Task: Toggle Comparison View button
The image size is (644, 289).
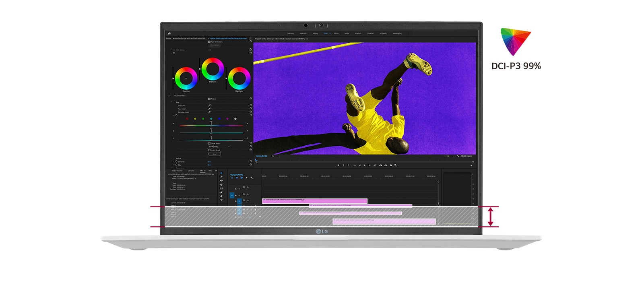Action: point(396,165)
